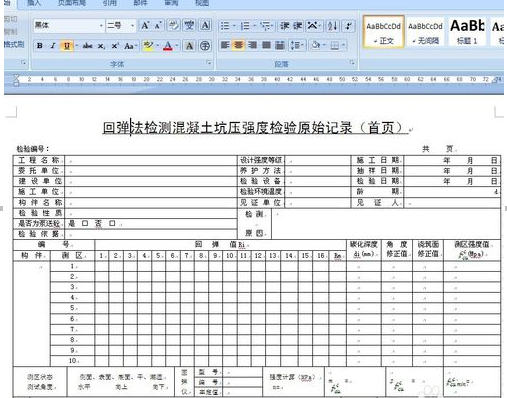Viewport: 507px width, 398px height.
Task: Open the bullets dropdown arrow
Action: (x=234, y=26)
